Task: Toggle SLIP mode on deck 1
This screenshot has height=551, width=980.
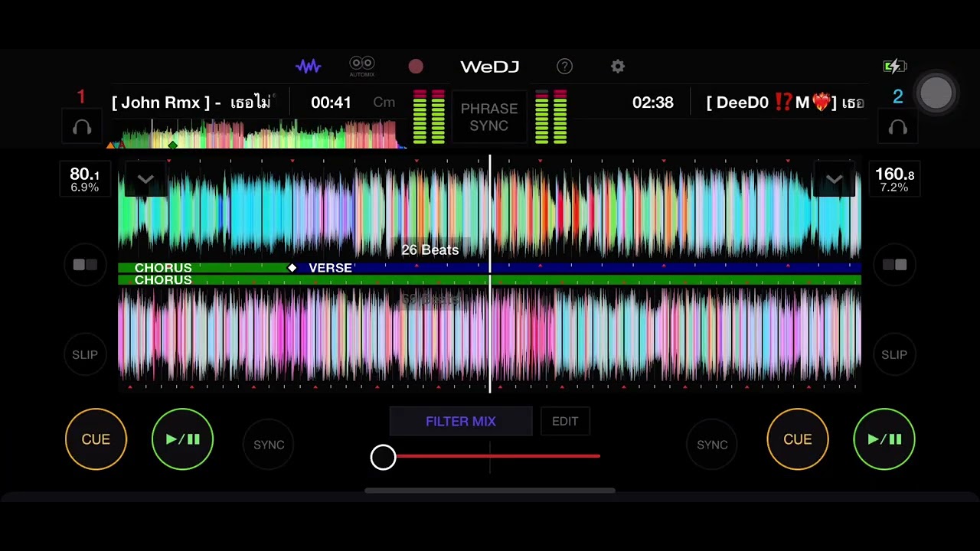Action: [85, 354]
